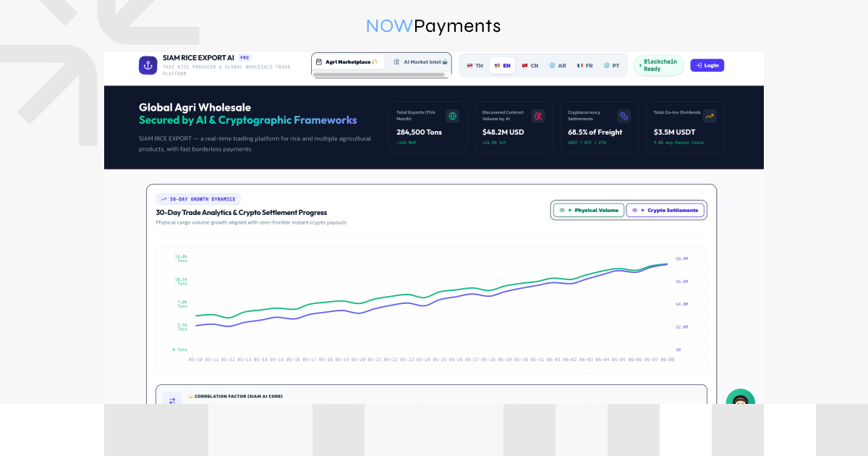This screenshot has height=456, width=868.
Task: Click the $48.2M USD value
Action: (505, 132)
